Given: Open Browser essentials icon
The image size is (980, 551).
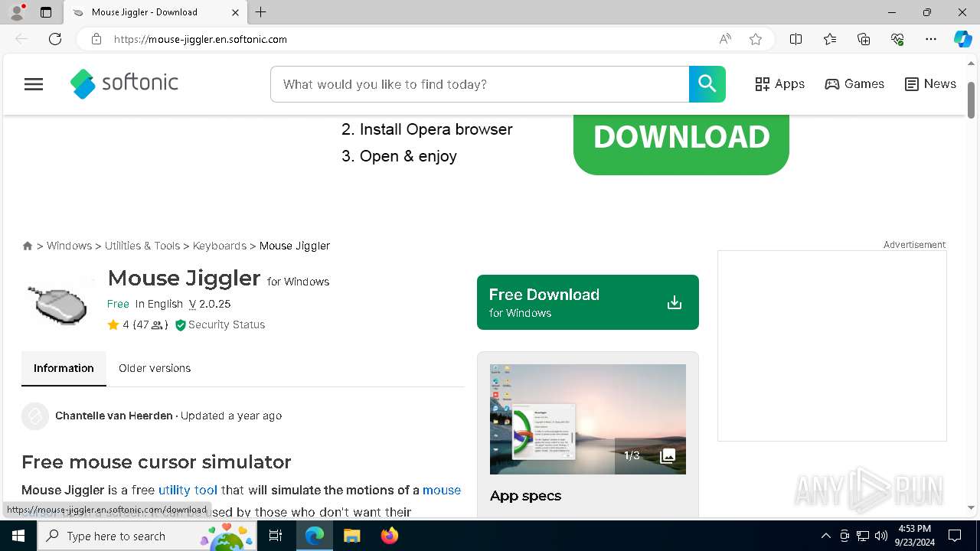Looking at the screenshot, I should point(897,39).
